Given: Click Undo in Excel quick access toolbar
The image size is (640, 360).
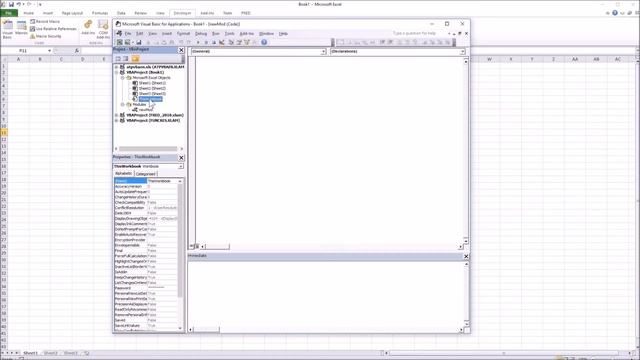Looking at the screenshot, I should click(x=19, y=4).
